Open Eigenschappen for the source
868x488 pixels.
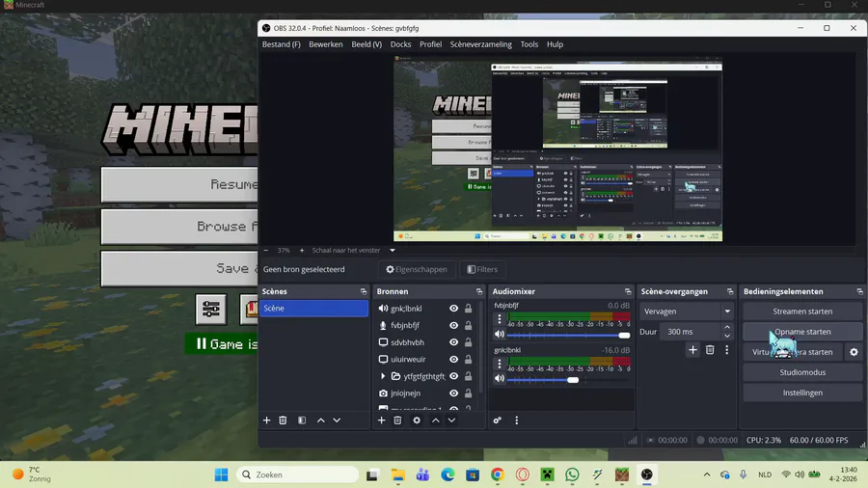[417, 269]
